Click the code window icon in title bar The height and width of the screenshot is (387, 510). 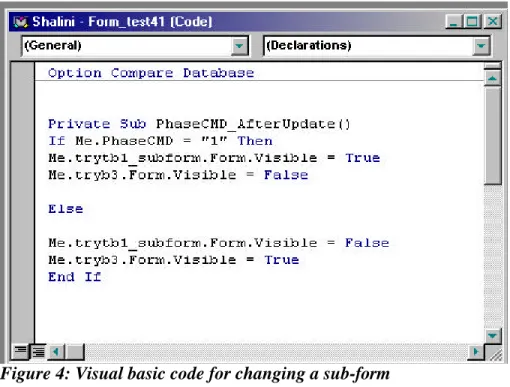(x=21, y=22)
